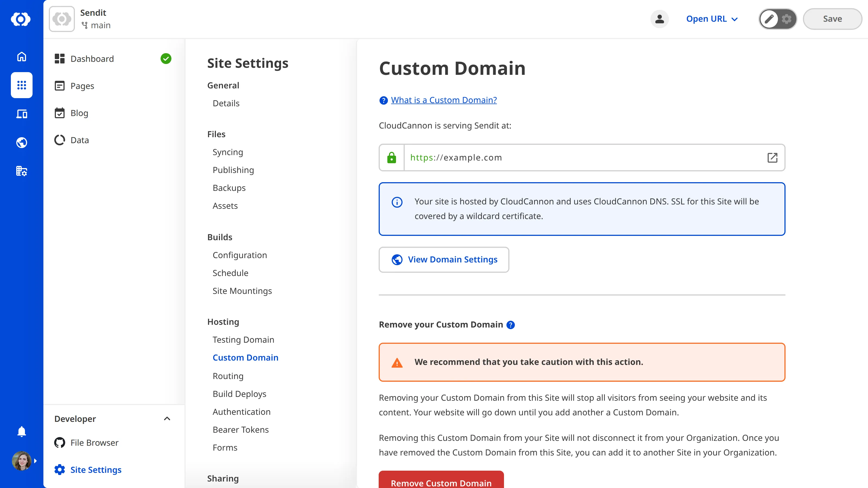Open the Home icon in the blue sidebar

pos(21,57)
